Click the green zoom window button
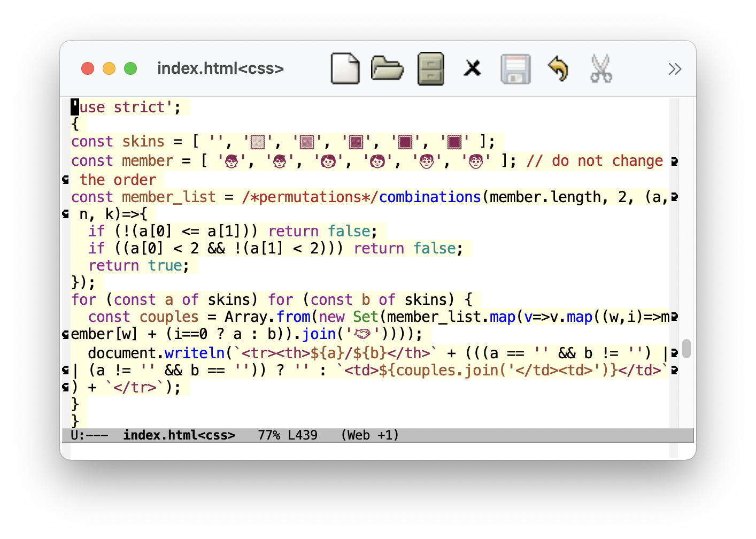Screen dimensions: 756x539 coord(130,68)
